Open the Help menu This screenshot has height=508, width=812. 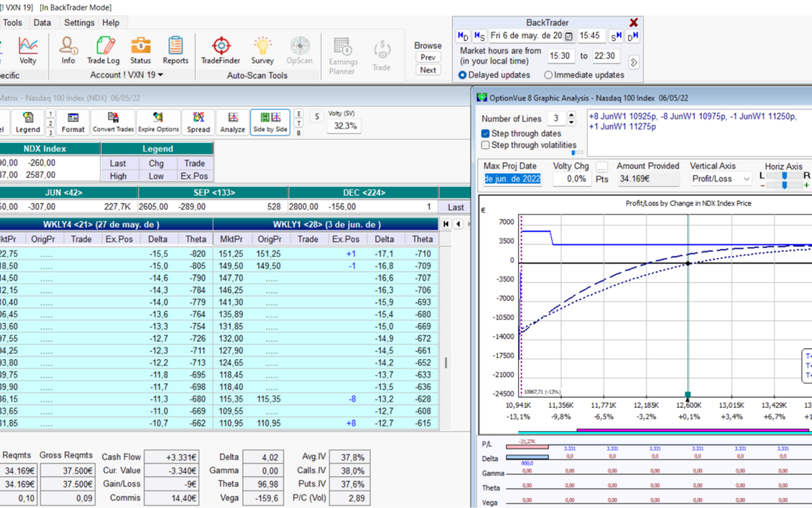[x=111, y=23]
